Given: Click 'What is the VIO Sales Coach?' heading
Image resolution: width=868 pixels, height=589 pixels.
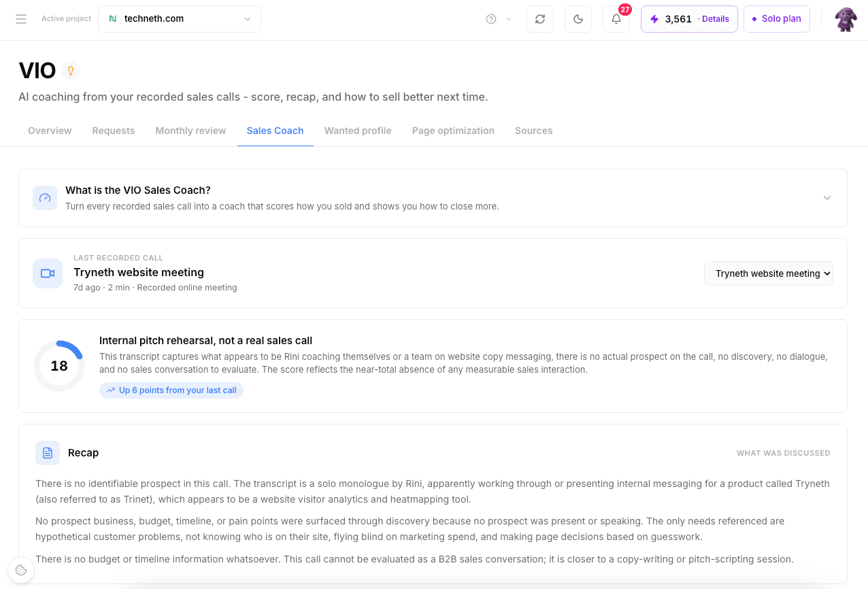Looking at the screenshot, I should pos(138,190).
